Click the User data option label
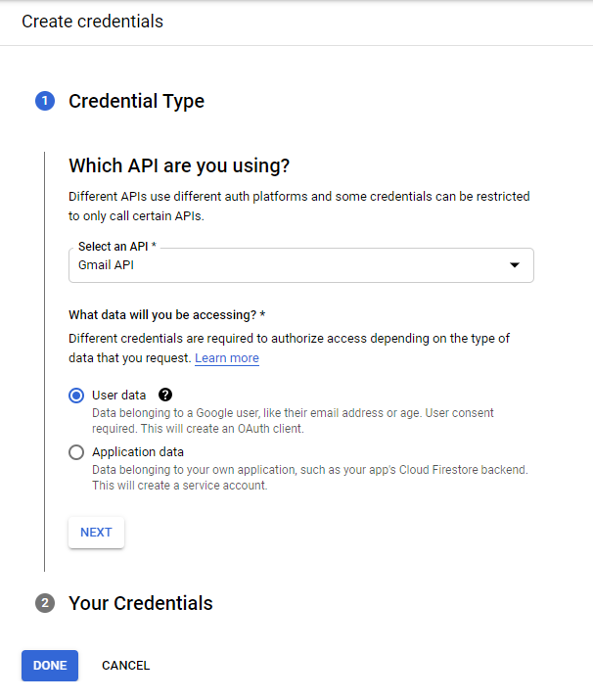The height and width of the screenshot is (700, 593). pyautogui.click(x=118, y=396)
